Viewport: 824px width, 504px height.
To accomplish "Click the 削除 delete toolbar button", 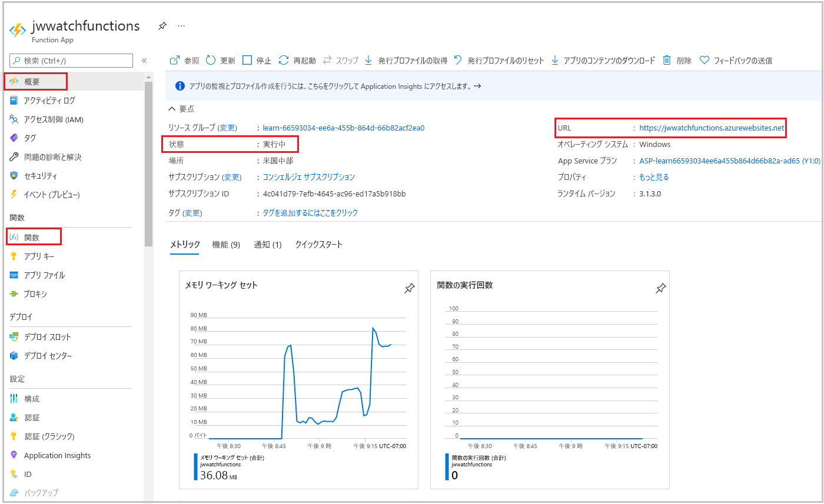I will [677, 61].
